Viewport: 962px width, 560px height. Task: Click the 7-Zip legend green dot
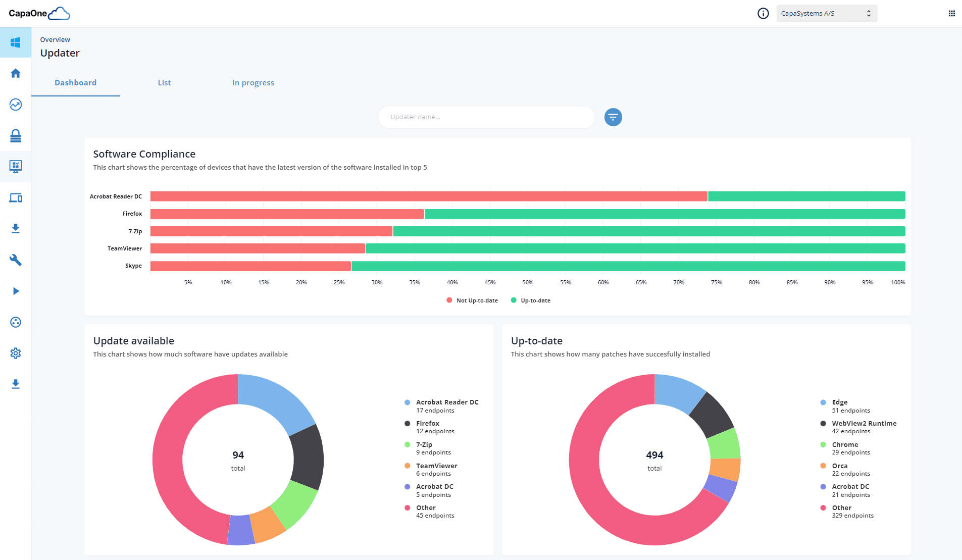(408, 445)
